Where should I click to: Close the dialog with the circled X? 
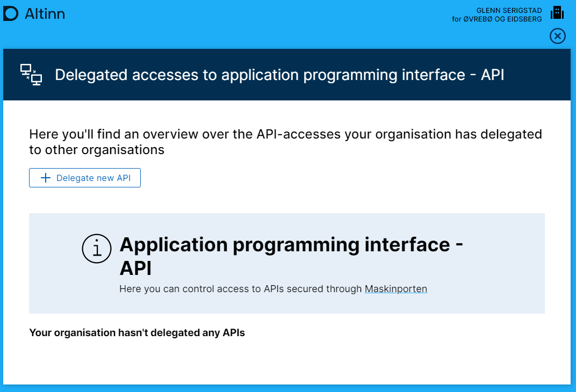click(558, 36)
